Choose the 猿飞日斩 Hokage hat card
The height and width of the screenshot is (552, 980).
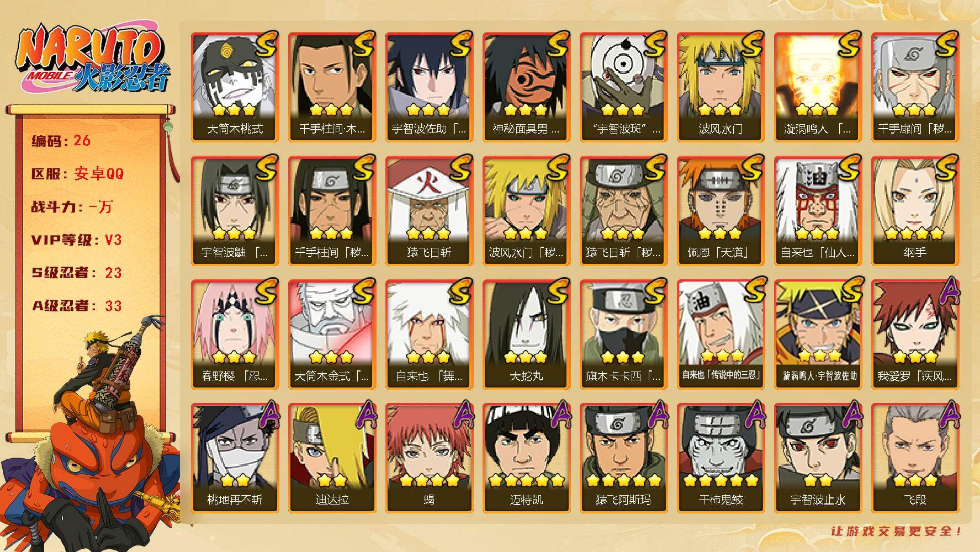[x=429, y=211]
